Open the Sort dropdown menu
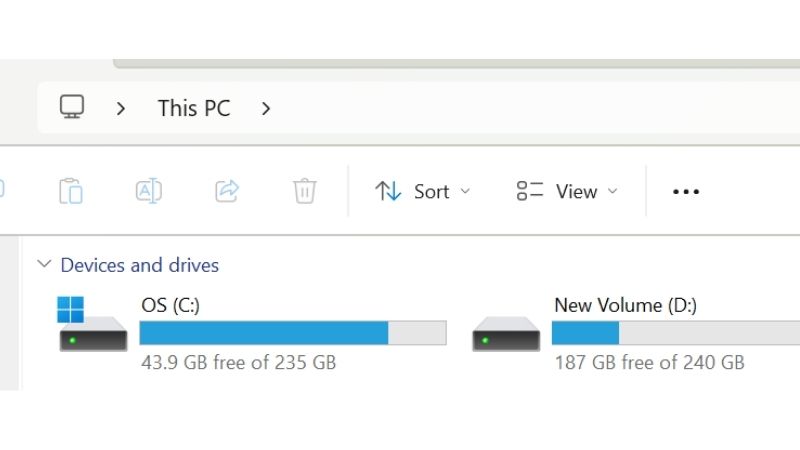800x450 pixels. coord(422,191)
